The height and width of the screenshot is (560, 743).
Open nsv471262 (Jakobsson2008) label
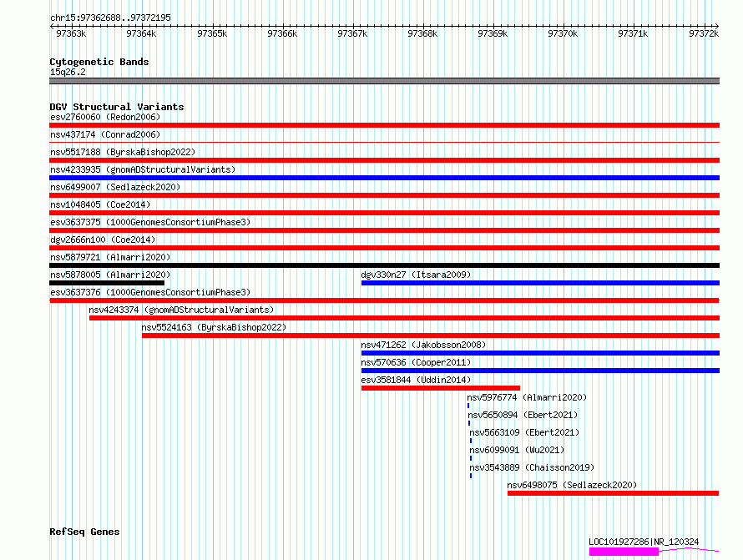coord(423,345)
